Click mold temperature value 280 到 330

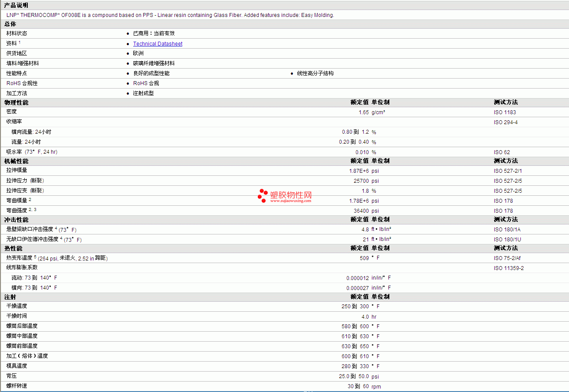tap(355, 366)
